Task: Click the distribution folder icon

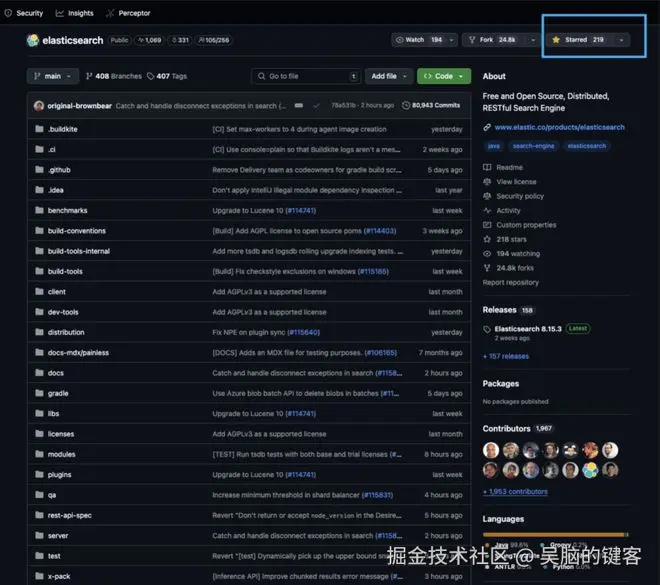Action: [x=39, y=332]
